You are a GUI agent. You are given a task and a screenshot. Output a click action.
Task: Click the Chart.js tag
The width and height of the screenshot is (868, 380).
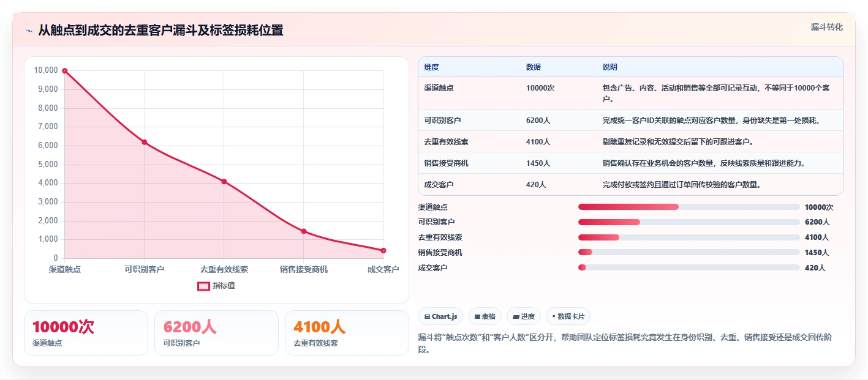coord(440,316)
